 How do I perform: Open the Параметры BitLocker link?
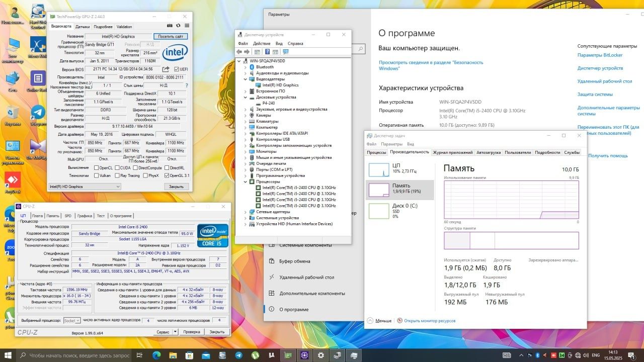[600, 55]
